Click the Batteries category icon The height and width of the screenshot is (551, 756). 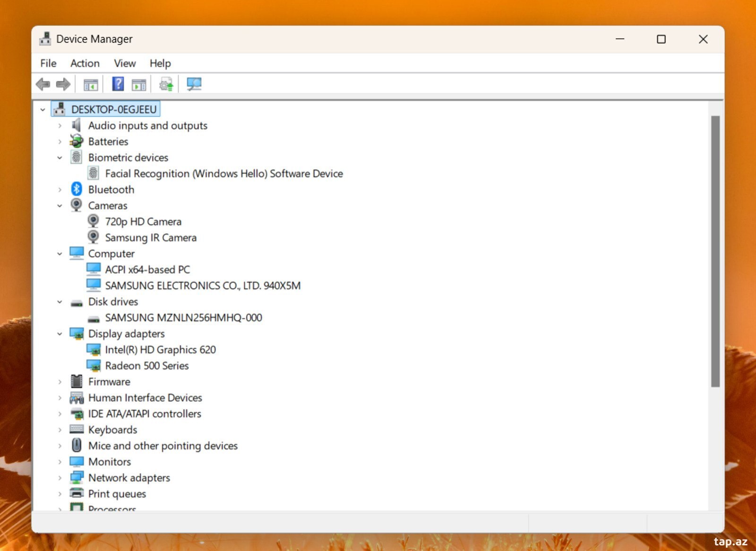pos(76,141)
